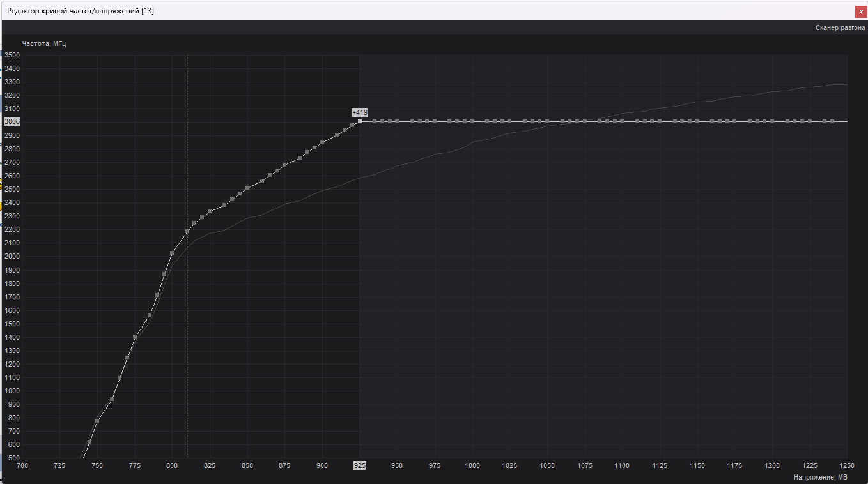This screenshot has height=484, width=868.
Task: Click the highlighted 3006 frequency label
Action: tap(12, 121)
